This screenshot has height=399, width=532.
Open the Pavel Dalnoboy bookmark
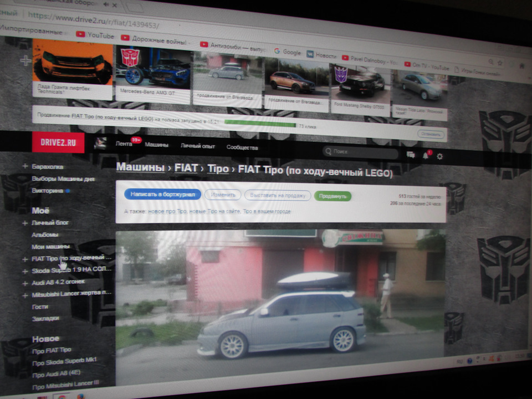click(x=370, y=60)
